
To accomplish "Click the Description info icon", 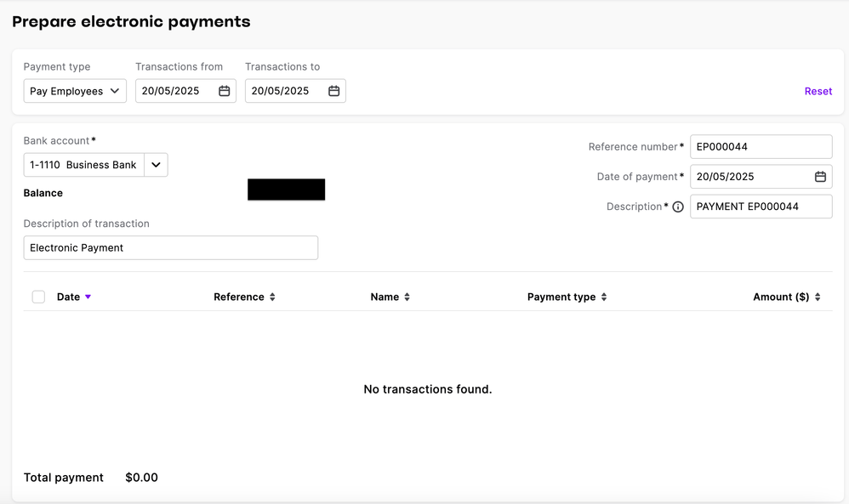I will [678, 207].
